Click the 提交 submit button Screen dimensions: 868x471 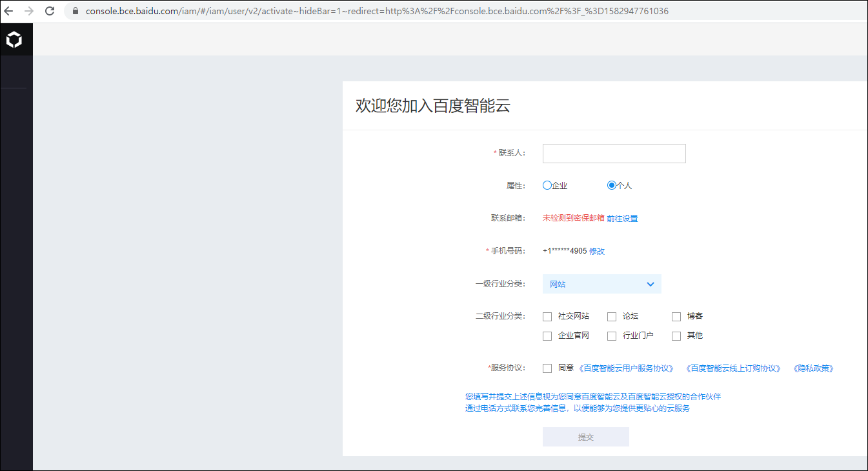click(586, 437)
